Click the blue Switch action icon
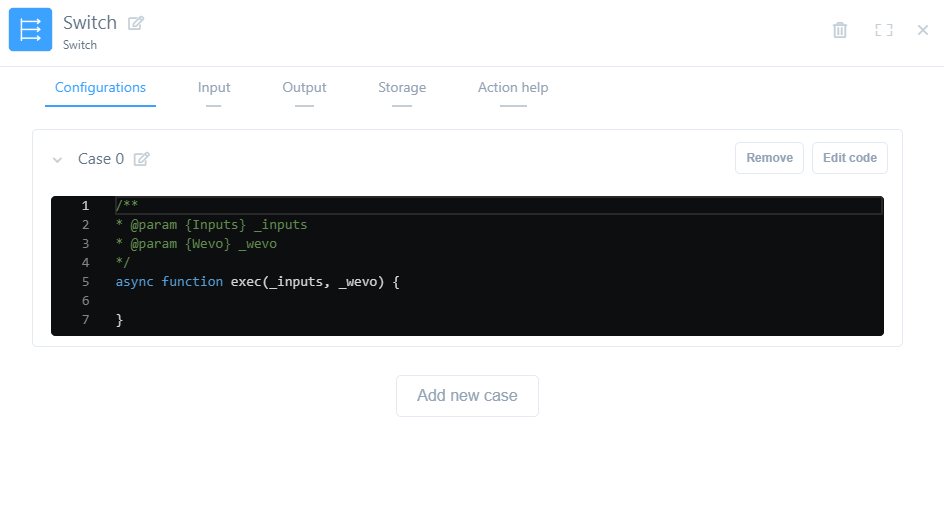Image resolution: width=944 pixels, height=510 pixels. (30, 30)
